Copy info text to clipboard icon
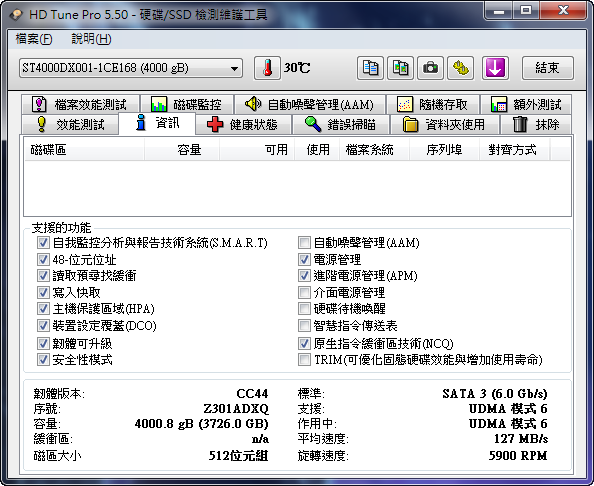594x486 pixels. point(370,68)
